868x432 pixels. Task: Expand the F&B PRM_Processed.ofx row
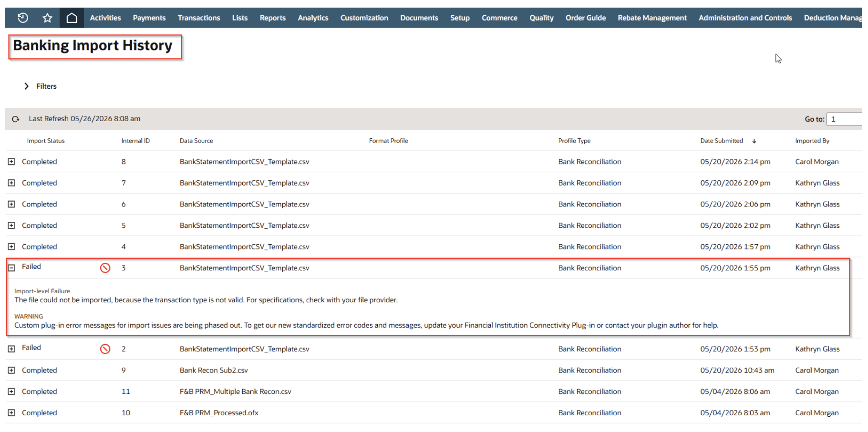click(x=11, y=413)
